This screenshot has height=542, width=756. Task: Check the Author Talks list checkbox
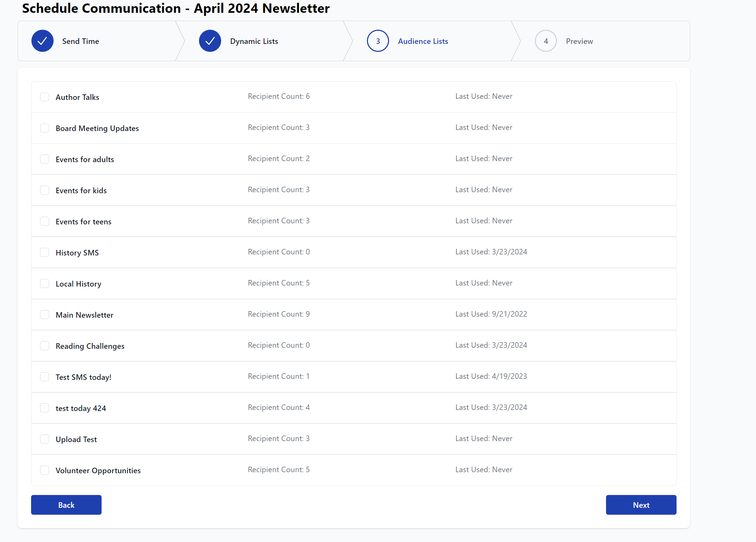tap(45, 97)
